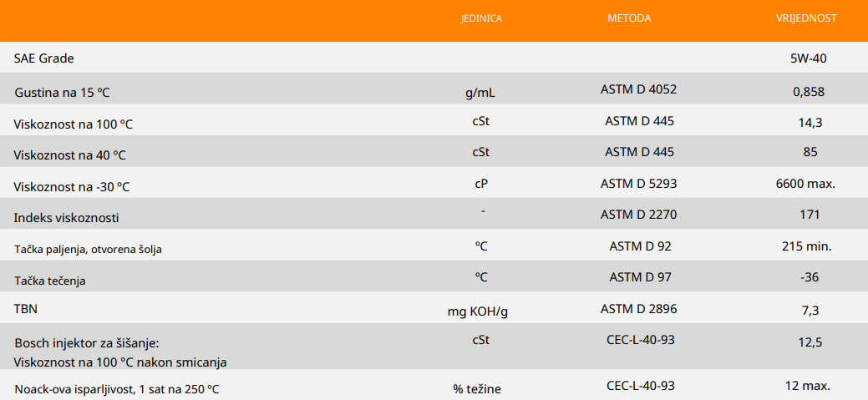
Task: Select the 6600 max. value cell
Action: pos(805,183)
